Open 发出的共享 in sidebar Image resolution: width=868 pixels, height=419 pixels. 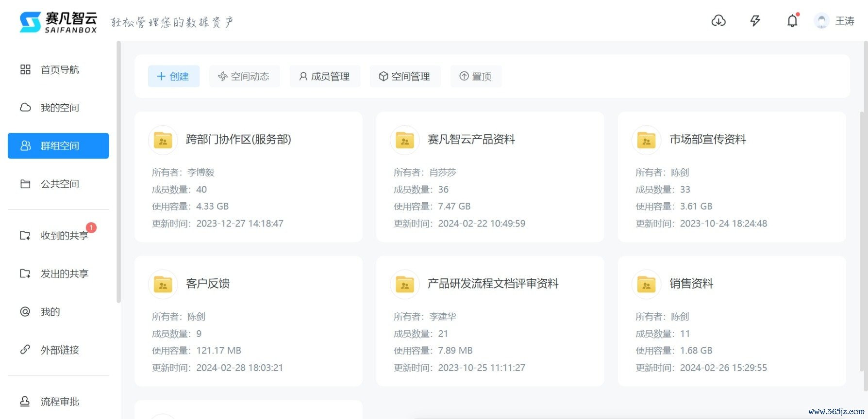click(58, 274)
